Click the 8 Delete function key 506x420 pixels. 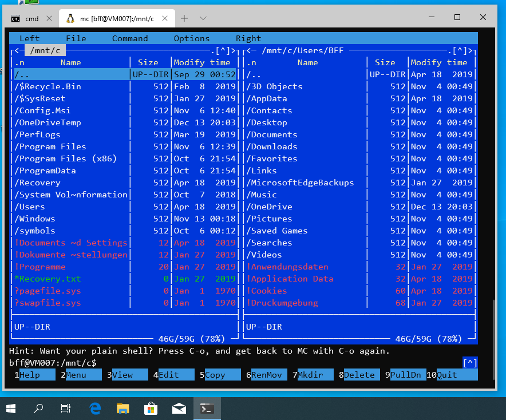[359, 375]
